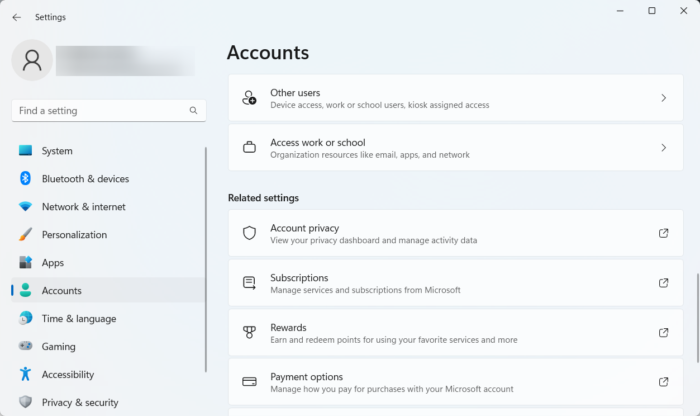Click the user profile avatar
The height and width of the screenshot is (416, 700).
point(32,60)
